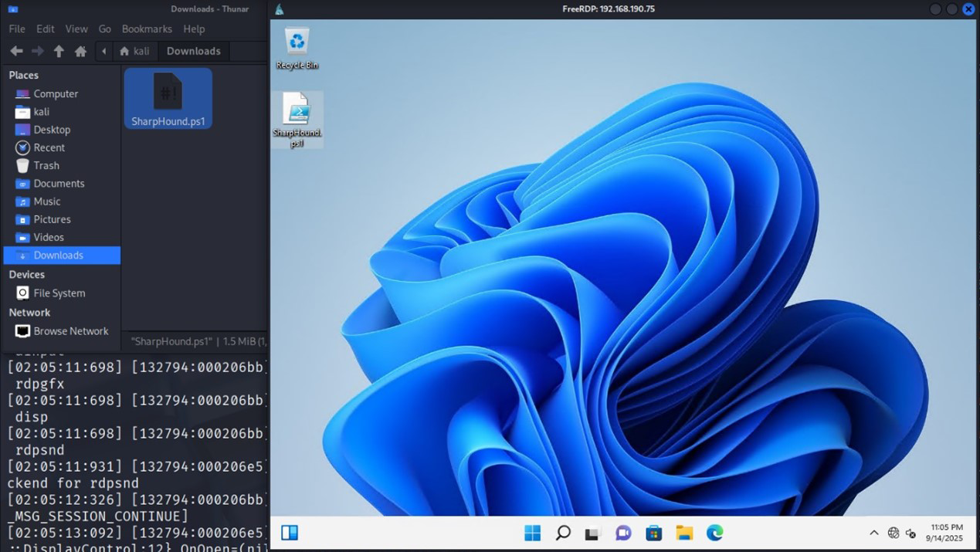Click the Windows taskbar clock and date
The image size is (980, 552).
tap(946, 533)
